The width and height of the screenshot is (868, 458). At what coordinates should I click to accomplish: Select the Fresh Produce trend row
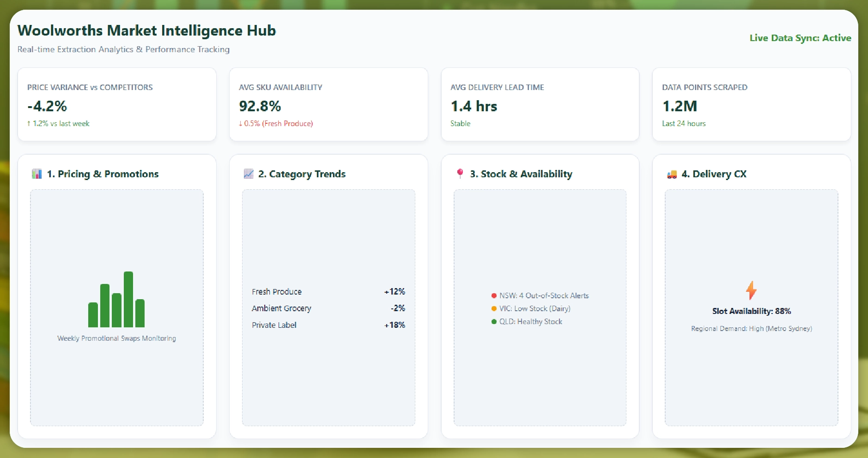pos(328,292)
